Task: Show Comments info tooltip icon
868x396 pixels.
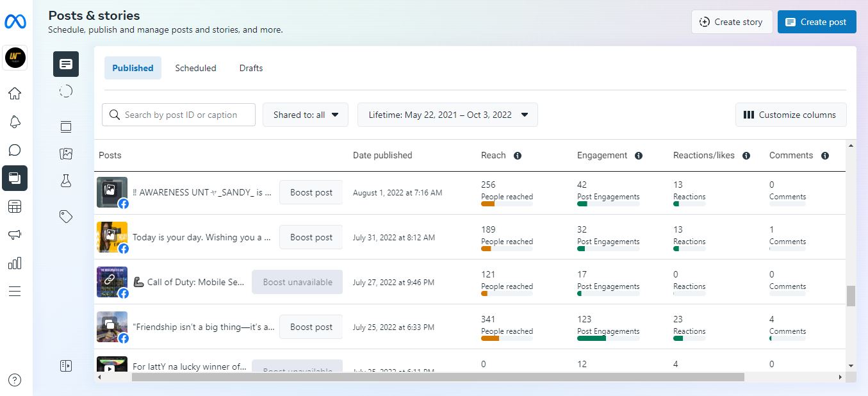Action: click(825, 156)
